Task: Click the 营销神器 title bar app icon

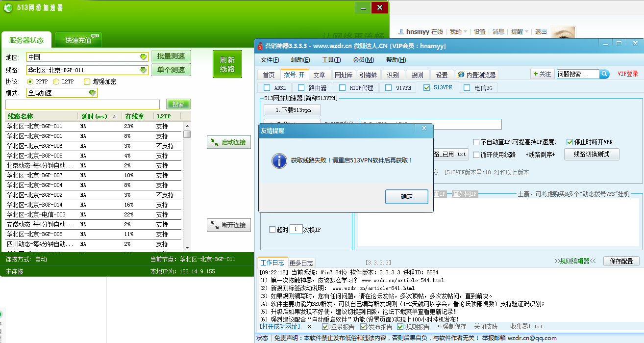Action: 260,46
